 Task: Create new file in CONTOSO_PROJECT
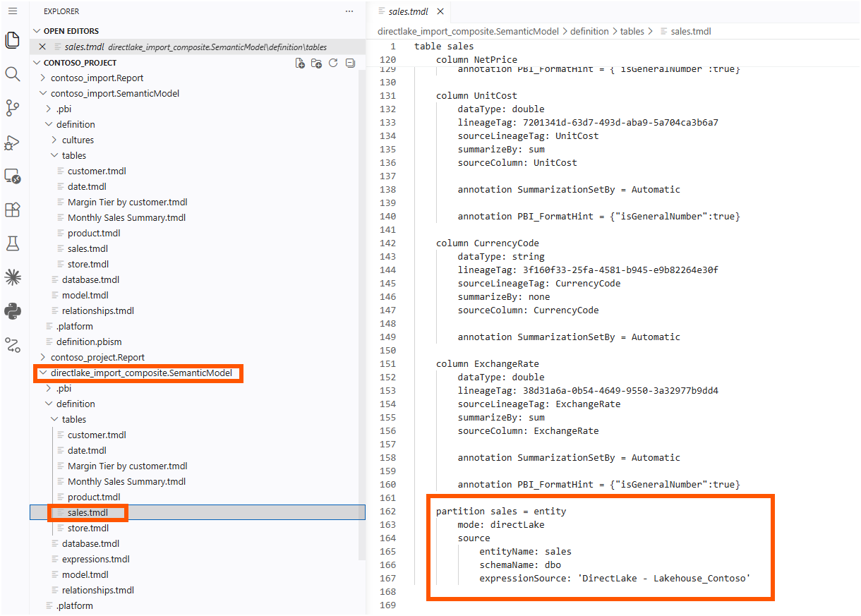click(300, 63)
